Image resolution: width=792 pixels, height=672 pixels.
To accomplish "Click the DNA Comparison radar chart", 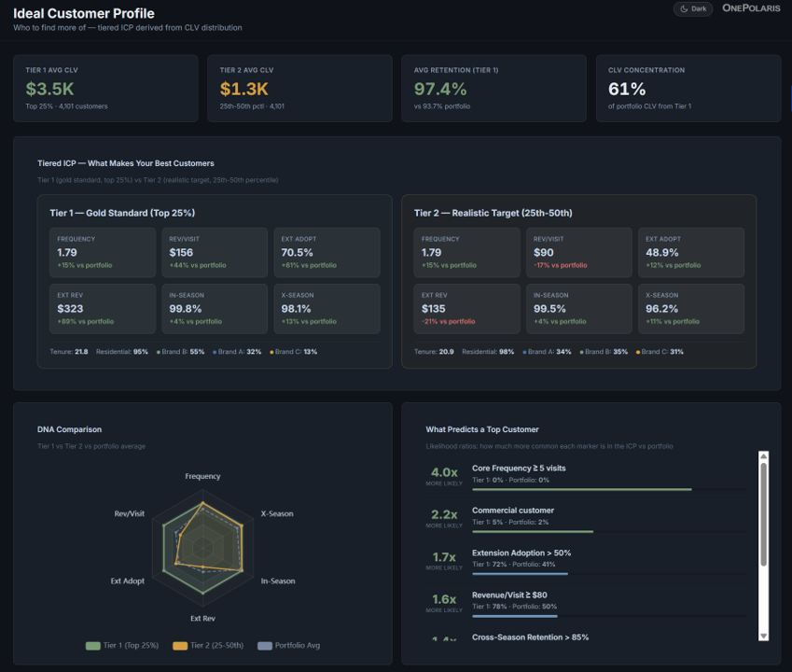I will [203, 546].
